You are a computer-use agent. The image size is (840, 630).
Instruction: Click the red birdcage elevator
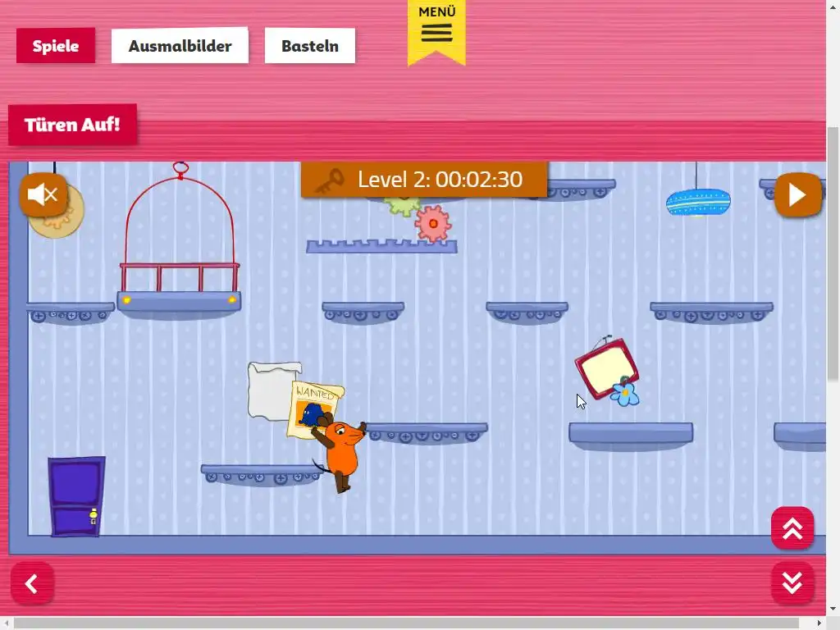[180, 241]
